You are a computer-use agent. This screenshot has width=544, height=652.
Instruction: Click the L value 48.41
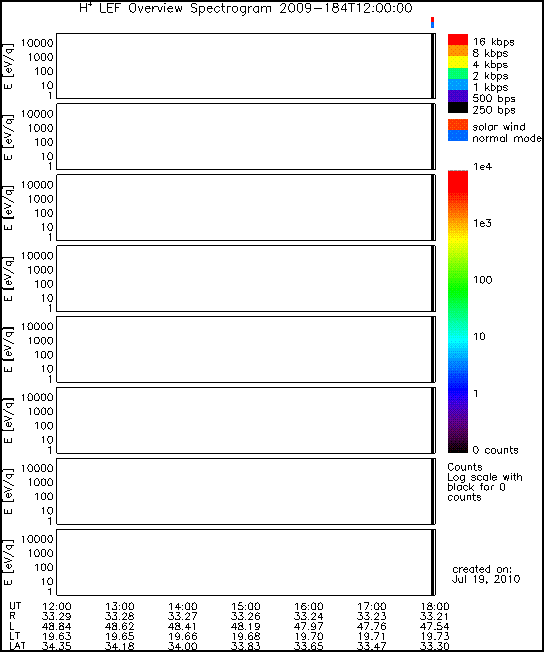pyautogui.click(x=183, y=626)
